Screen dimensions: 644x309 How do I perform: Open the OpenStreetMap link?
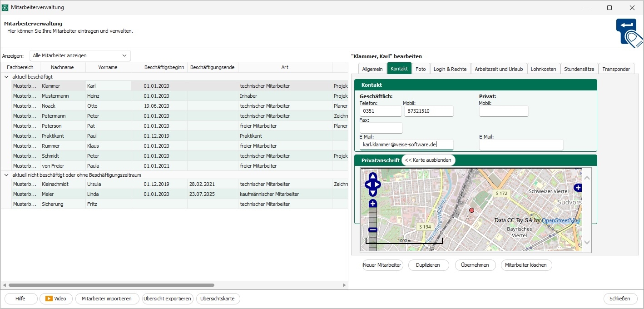pos(560,220)
